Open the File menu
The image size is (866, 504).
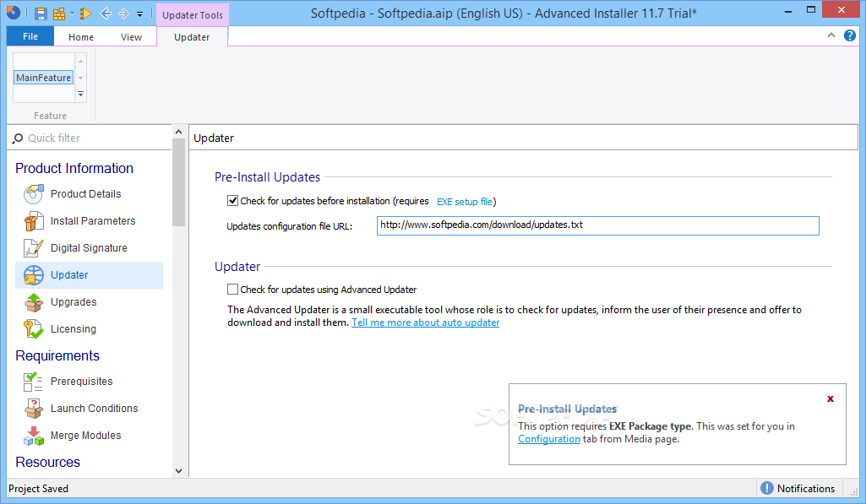30,36
